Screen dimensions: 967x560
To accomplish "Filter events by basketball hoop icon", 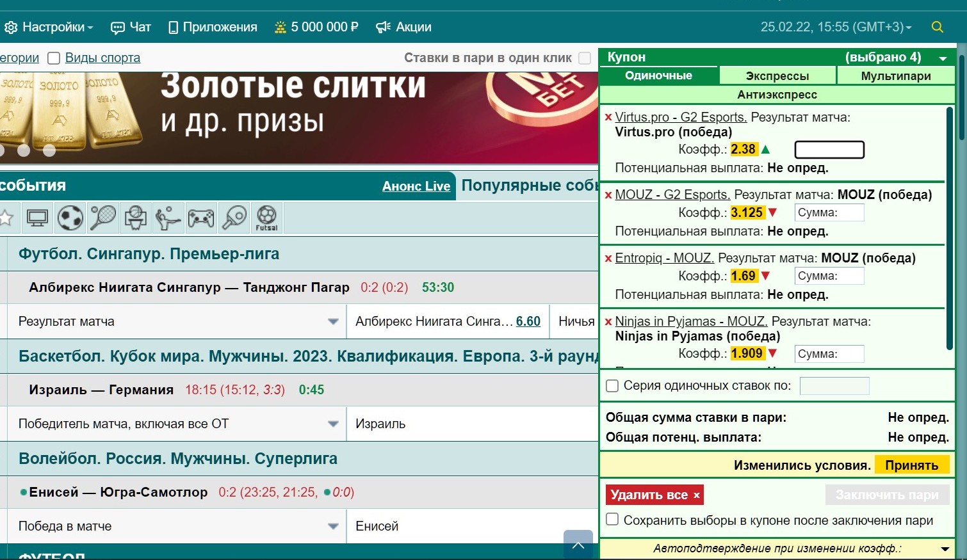I will point(135,218).
